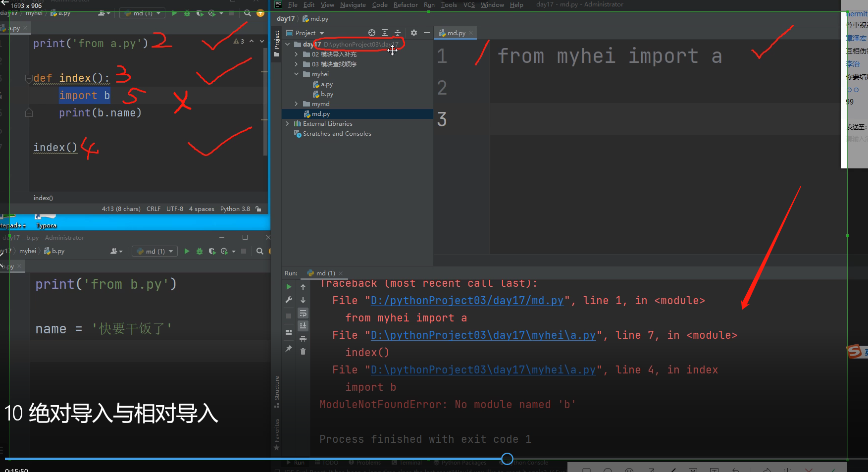Run md (1) in a.py window toolbar
The image size is (868, 472).
pos(174,13)
